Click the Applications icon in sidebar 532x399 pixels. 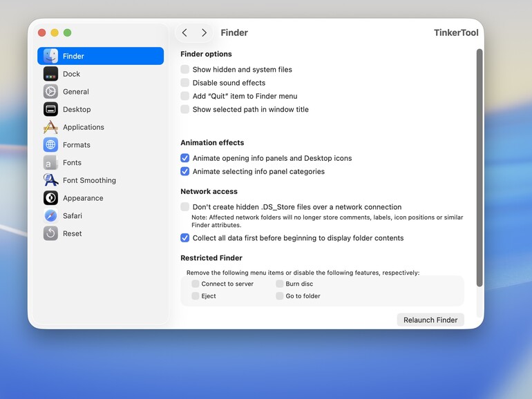(x=50, y=127)
